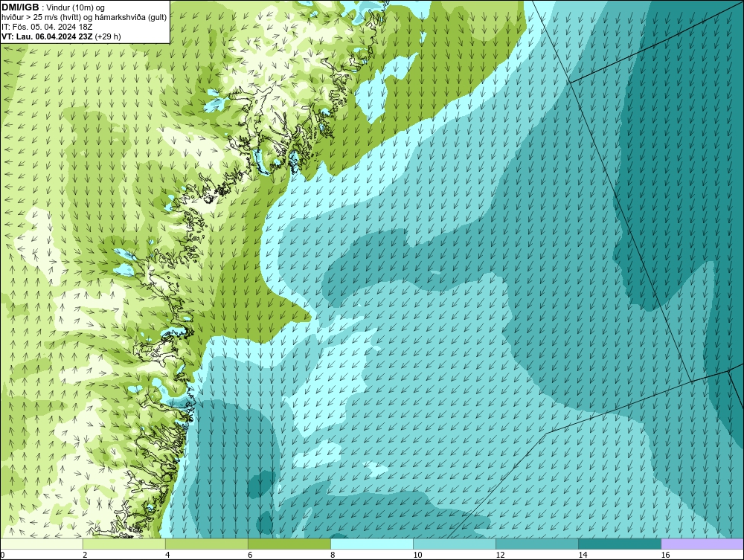The image size is (744, 560).
Task: Click the legend label '14'
Action: 583,555
